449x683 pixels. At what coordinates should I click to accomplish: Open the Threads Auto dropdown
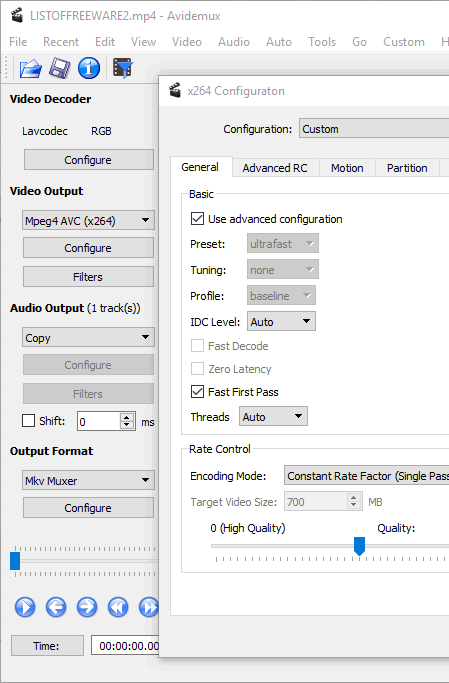pyautogui.click(x=273, y=416)
